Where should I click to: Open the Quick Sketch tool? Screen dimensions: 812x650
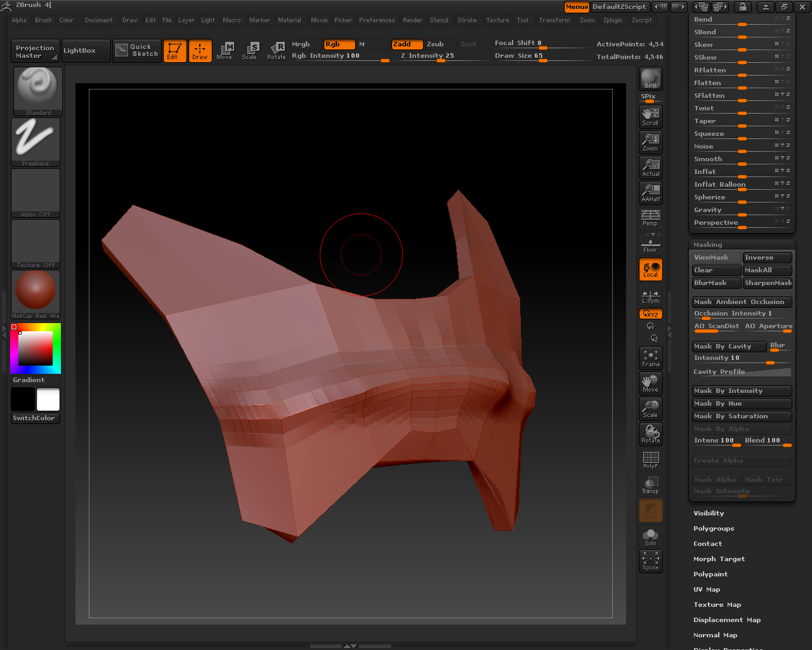pyautogui.click(x=138, y=51)
